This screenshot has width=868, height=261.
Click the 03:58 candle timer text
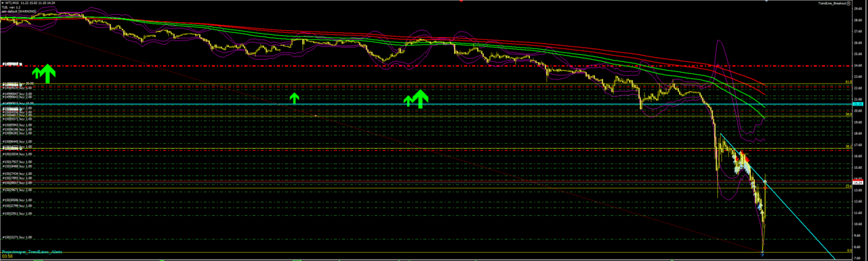7,256
